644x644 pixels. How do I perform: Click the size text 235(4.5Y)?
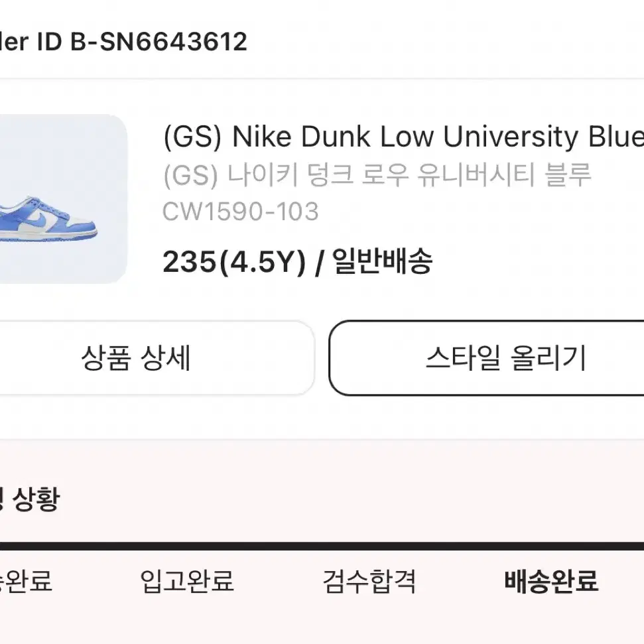click(235, 261)
